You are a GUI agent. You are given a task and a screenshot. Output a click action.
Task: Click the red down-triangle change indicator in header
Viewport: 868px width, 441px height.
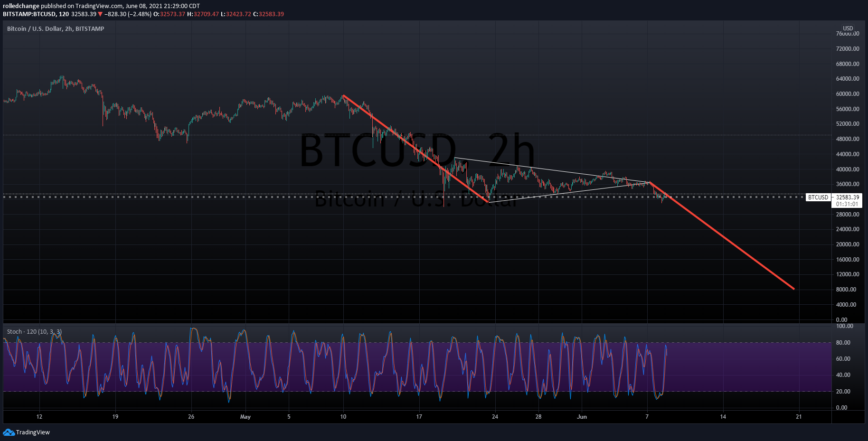tap(100, 14)
